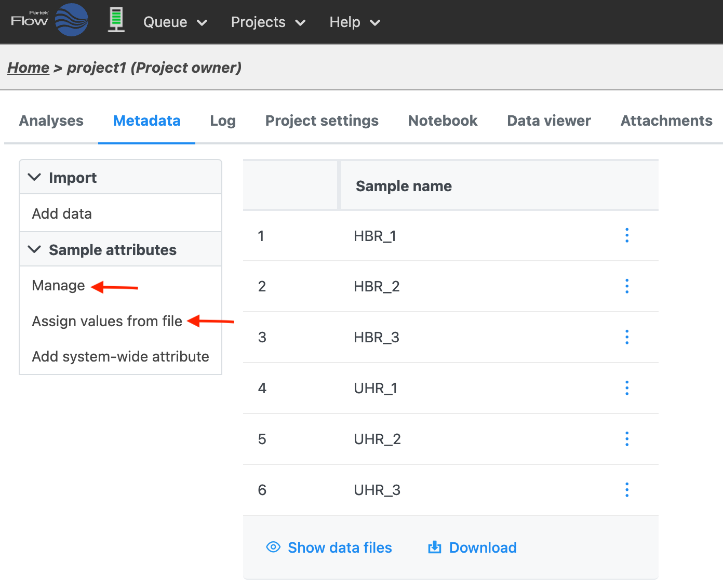Open the Projects dropdown menu

(x=268, y=22)
